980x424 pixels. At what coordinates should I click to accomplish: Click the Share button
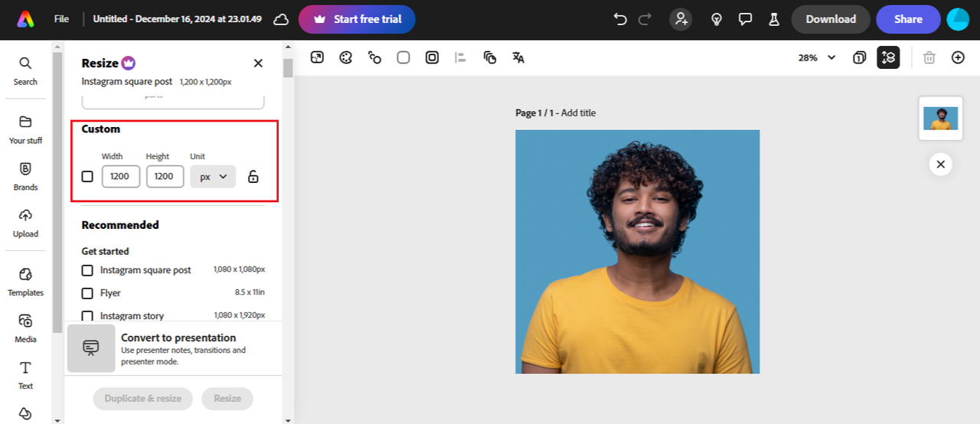pyautogui.click(x=908, y=19)
